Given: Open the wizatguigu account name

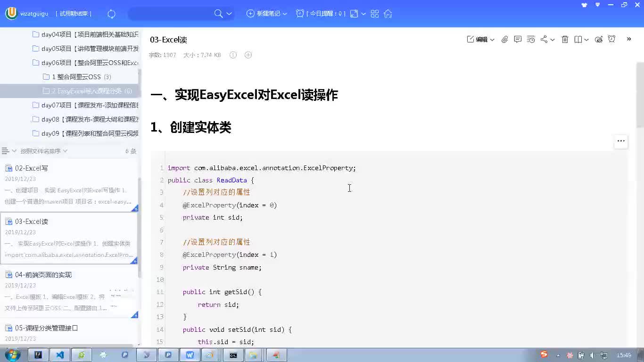Looking at the screenshot, I should 34,14.
